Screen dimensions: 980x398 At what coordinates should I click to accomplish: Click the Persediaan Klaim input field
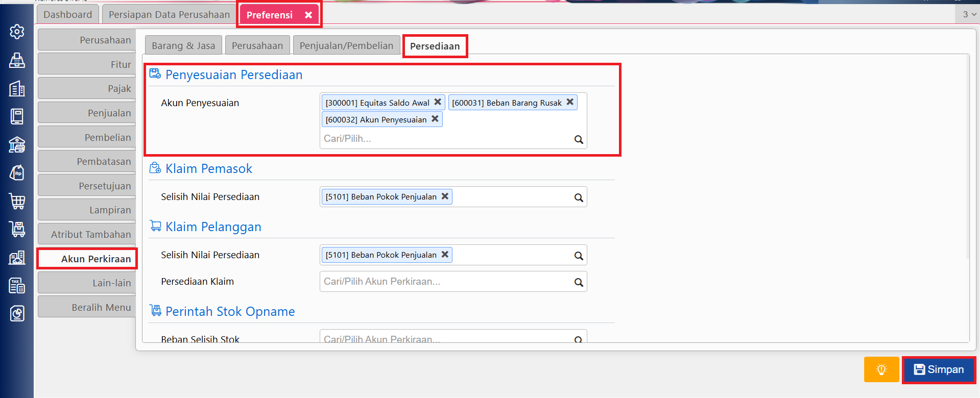pos(444,282)
